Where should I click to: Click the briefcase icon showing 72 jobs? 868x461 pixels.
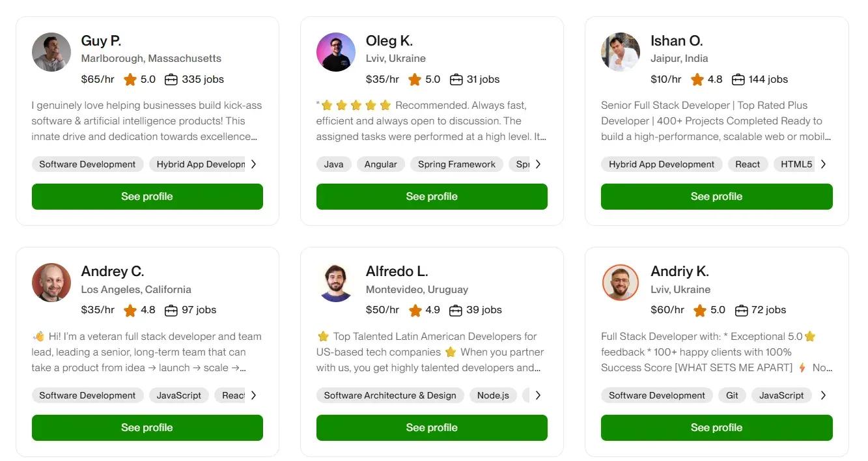pos(742,310)
